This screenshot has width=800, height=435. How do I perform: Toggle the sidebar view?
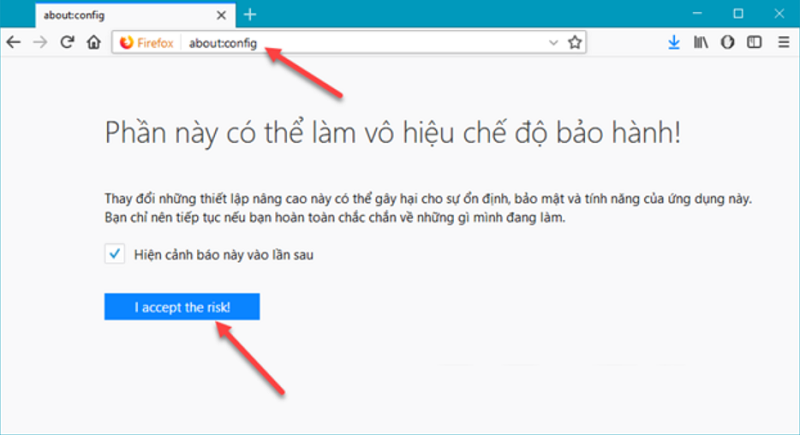point(754,42)
